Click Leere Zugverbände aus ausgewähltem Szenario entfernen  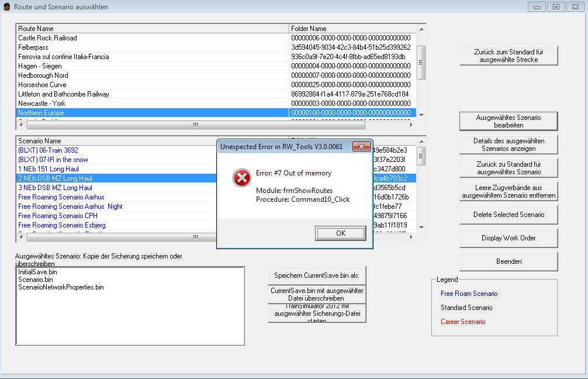[509, 191]
